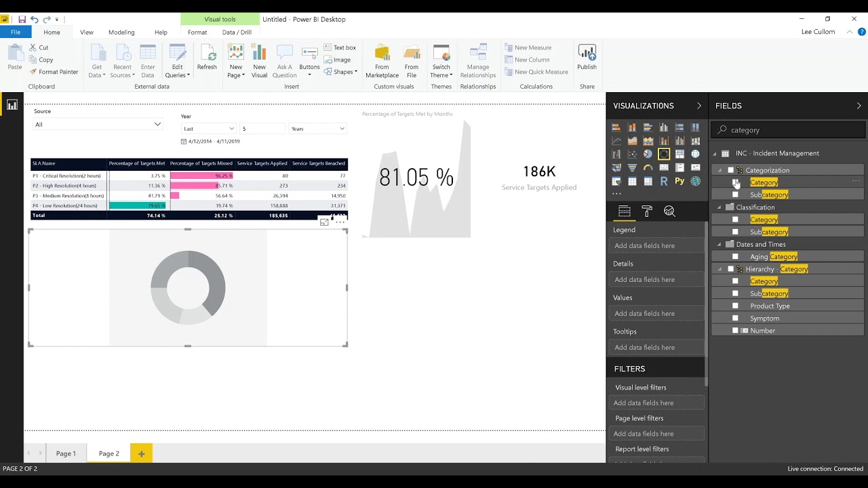Pick the matrix visualization

click(648, 181)
